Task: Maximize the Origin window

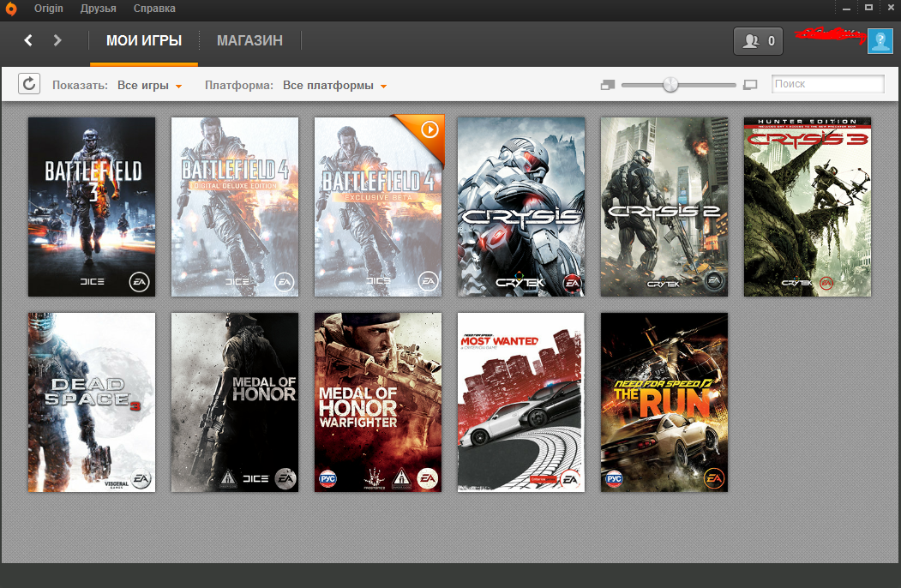Action: [868, 8]
